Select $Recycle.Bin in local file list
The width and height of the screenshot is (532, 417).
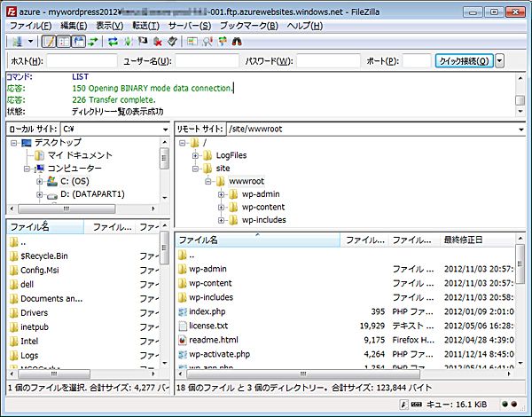coord(83,256)
